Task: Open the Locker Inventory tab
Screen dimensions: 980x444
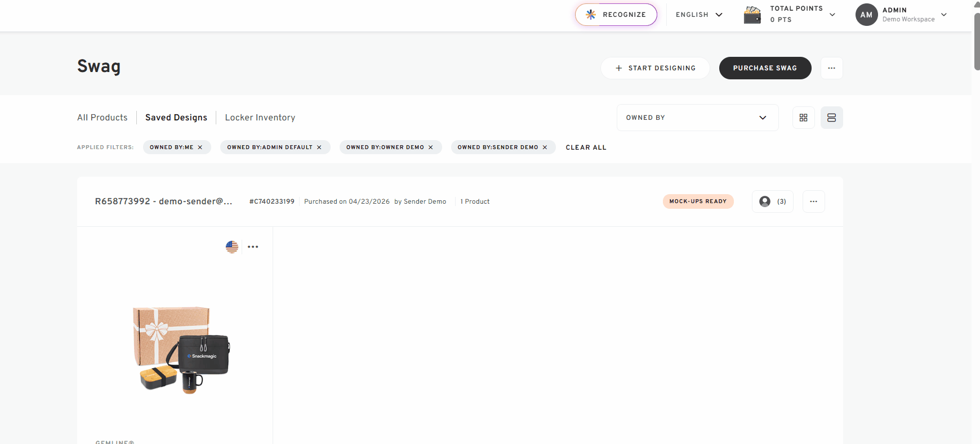Action: pyautogui.click(x=260, y=118)
